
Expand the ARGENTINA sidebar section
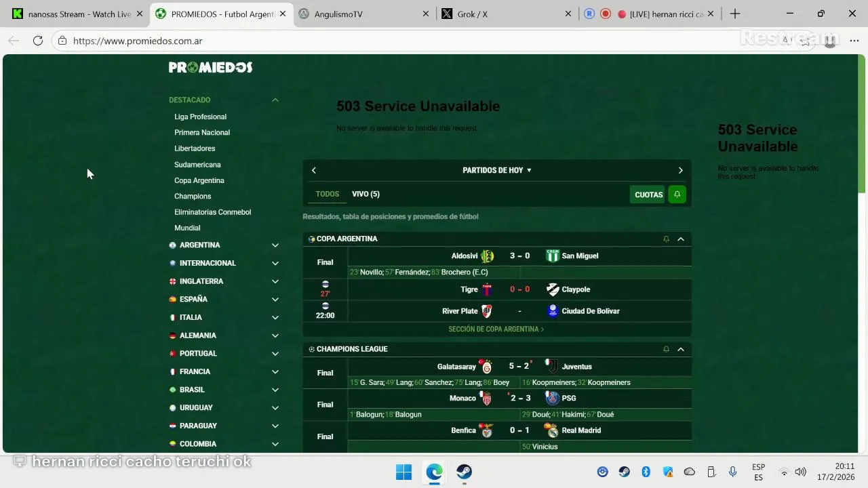[x=275, y=245]
